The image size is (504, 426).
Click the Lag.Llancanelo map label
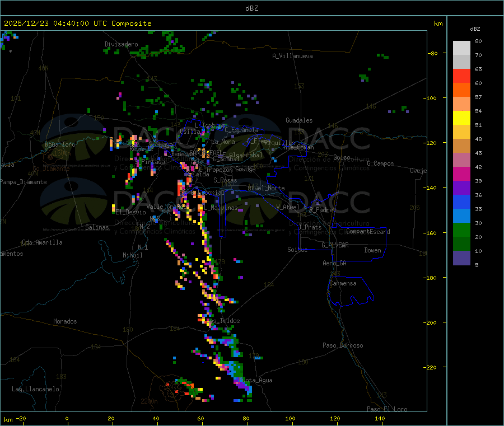(35, 389)
